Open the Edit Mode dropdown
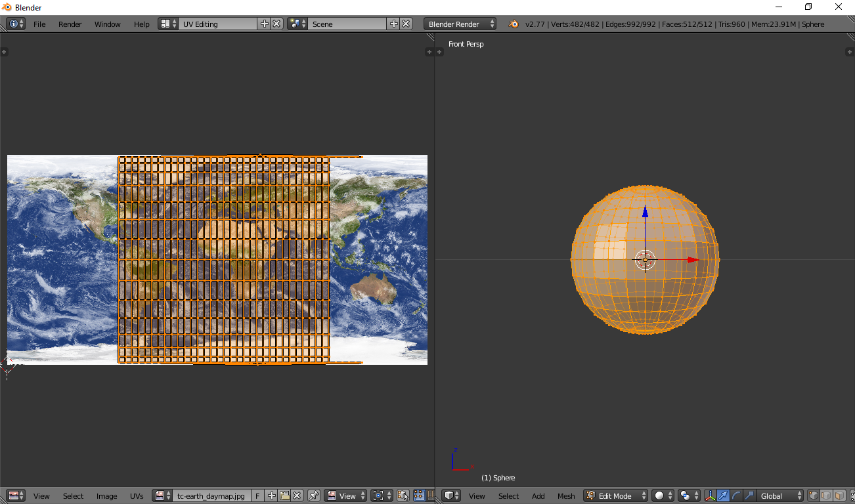The height and width of the screenshot is (504, 855). point(615,496)
